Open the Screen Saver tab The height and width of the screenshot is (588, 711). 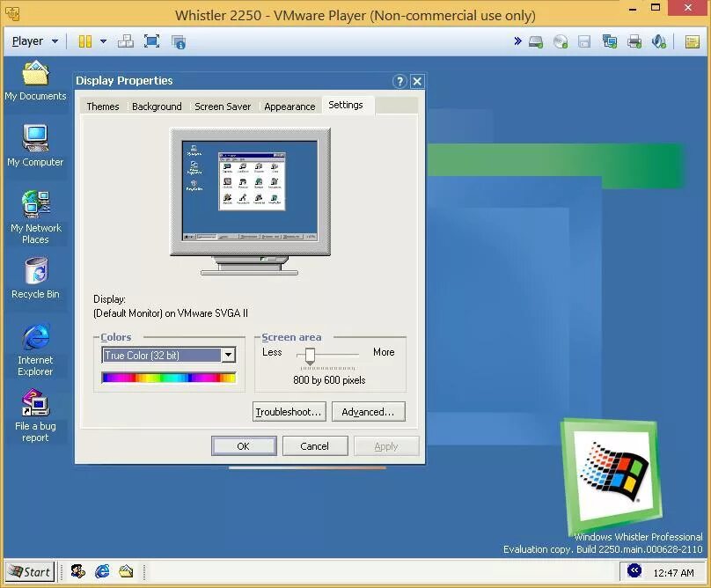[223, 107]
